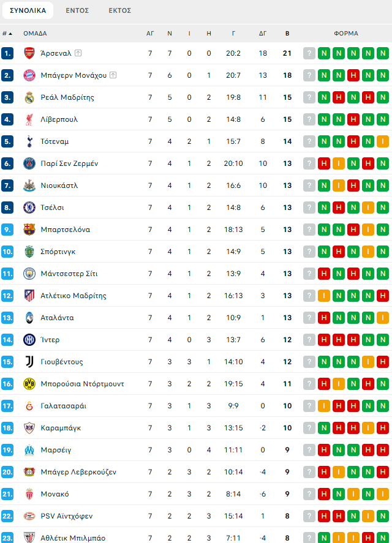Click the Juventus logo icon
392x543 pixels.
coord(29,362)
